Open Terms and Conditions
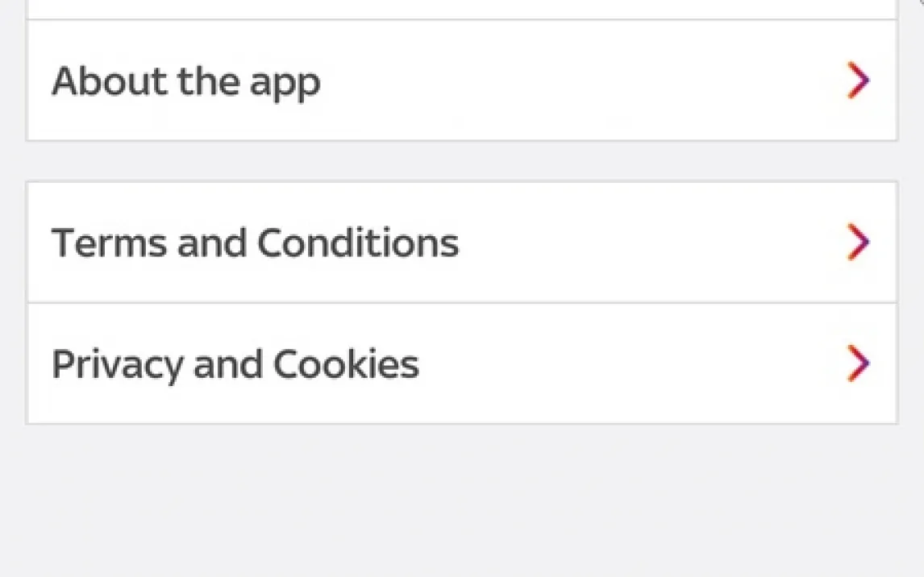Screen dimensions: 924x577 pos(461,242)
